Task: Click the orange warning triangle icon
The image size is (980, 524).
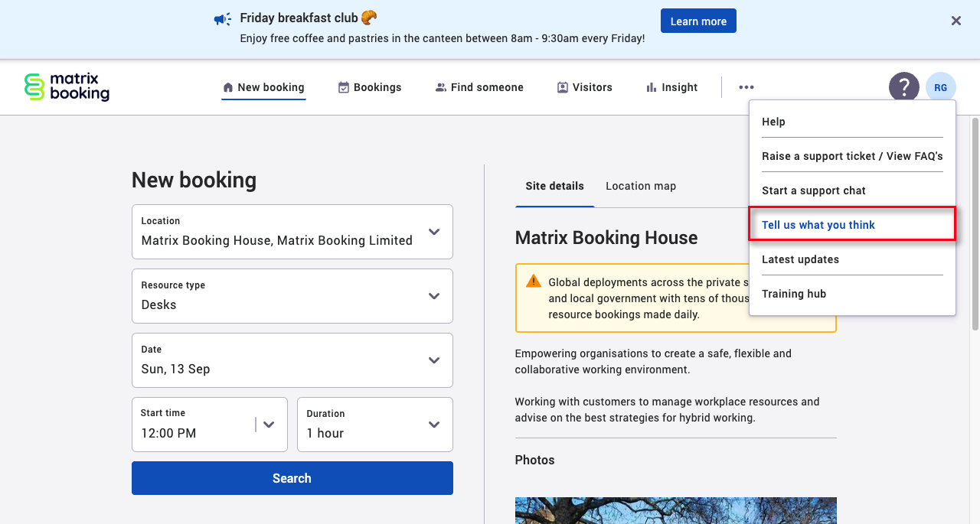Action: coord(534,282)
